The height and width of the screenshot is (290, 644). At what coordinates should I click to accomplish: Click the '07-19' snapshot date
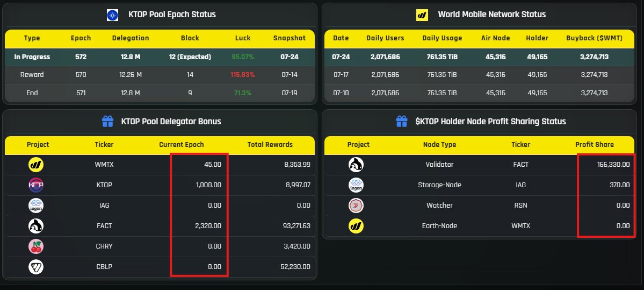coord(290,93)
